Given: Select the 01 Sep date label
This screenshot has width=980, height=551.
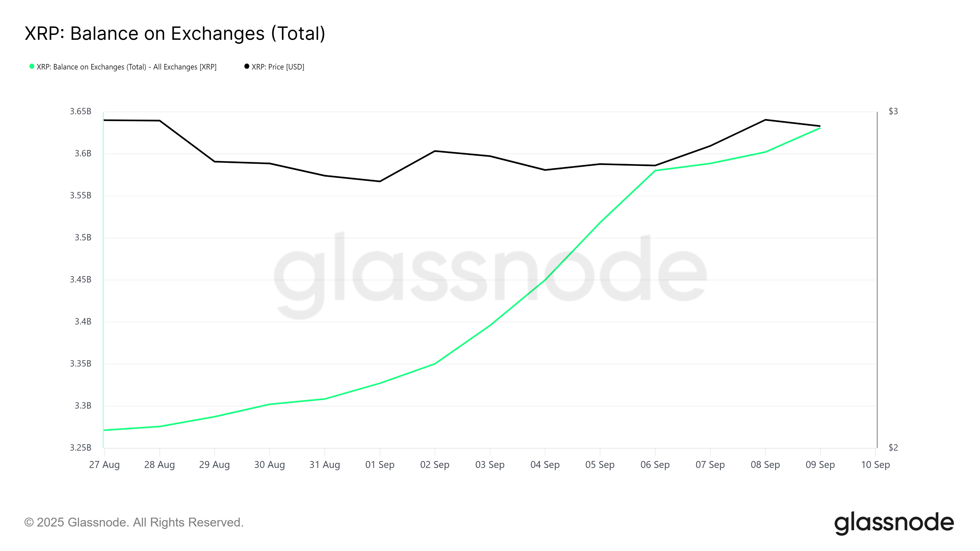Looking at the screenshot, I should [380, 465].
